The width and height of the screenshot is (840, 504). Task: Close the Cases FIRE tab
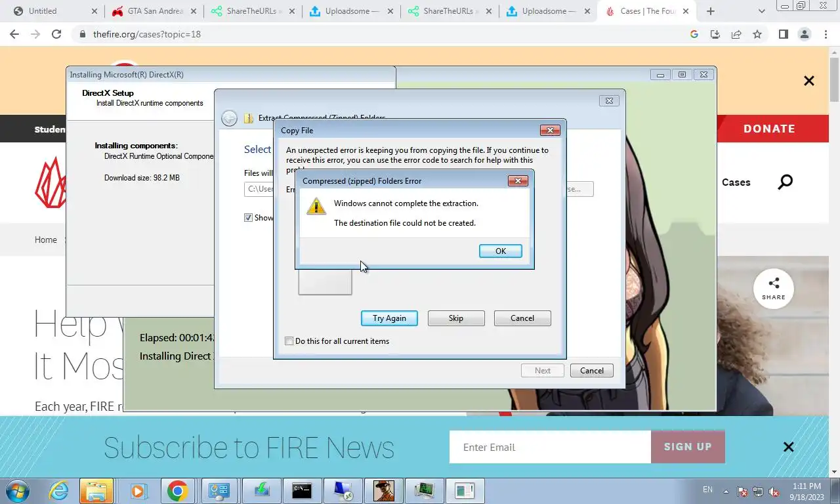click(x=684, y=11)
